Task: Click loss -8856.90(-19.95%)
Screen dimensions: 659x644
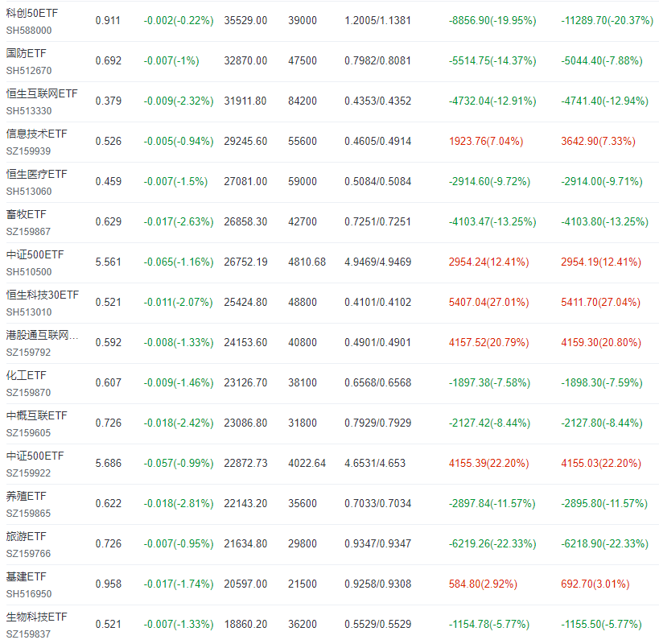Action: click(492, 21)
